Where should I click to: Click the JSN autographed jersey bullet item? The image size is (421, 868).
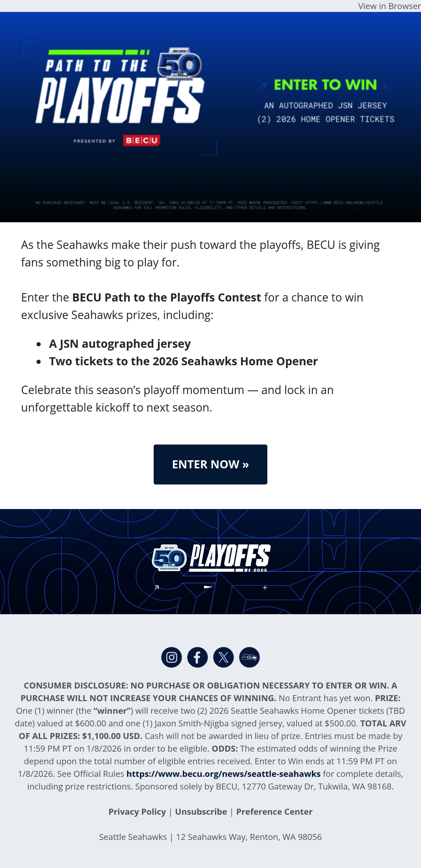(x=120, y=344)
